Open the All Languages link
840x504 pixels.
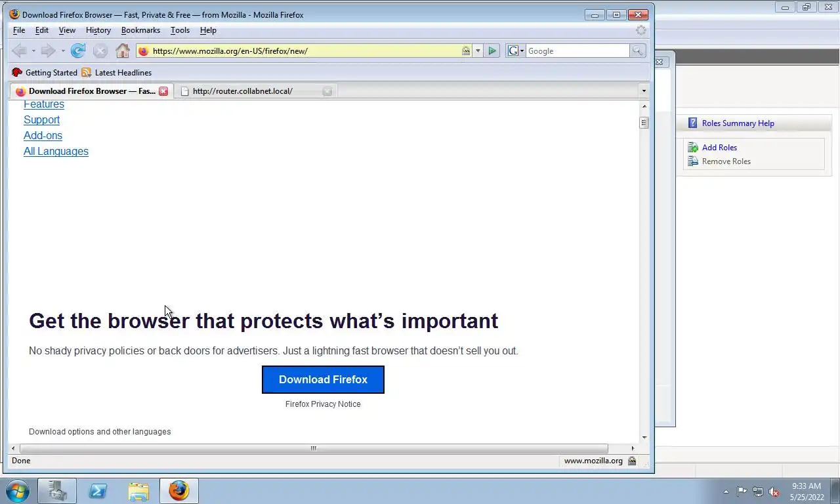(56, 152)
